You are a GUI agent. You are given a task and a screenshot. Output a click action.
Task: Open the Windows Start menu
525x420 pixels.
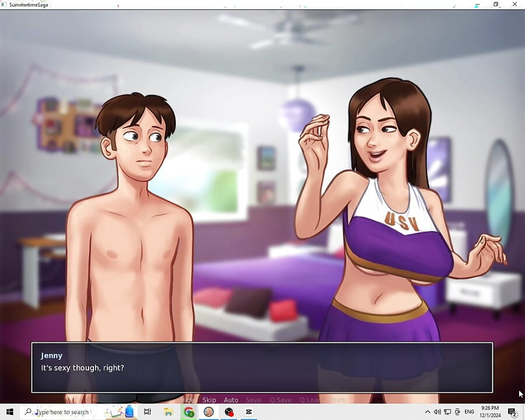tap(10, 412)
